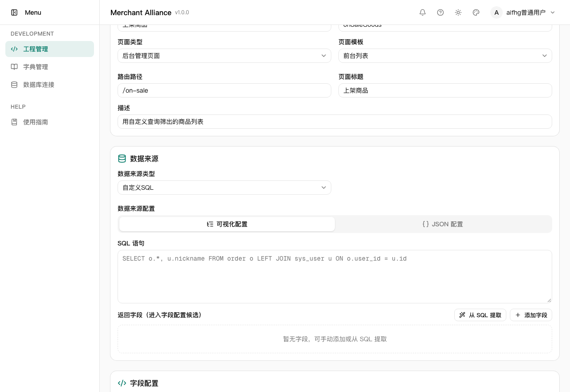Click inside the SQL 语句 textarea
570x392 pixels.
pos(335,277)
